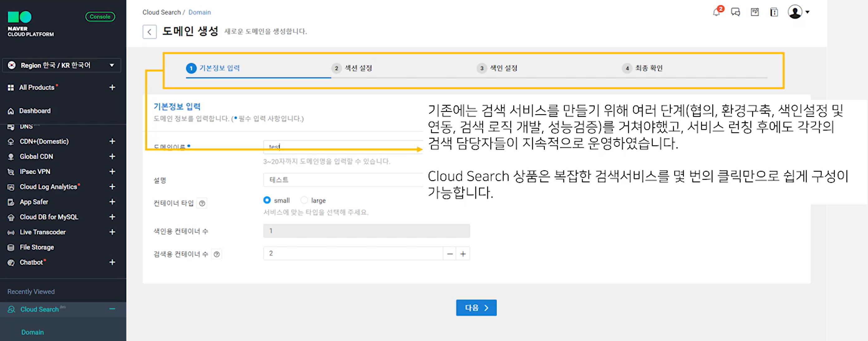Click the back arrow beside 도메인 생성

coord(149,32)
